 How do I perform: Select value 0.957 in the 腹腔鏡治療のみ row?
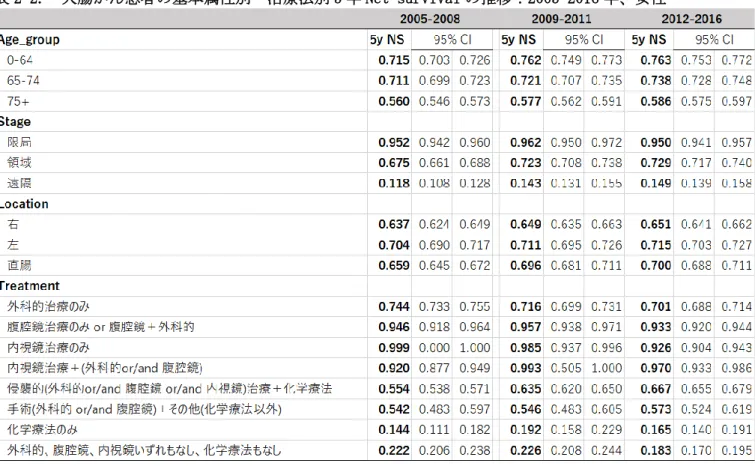point(525,327)
